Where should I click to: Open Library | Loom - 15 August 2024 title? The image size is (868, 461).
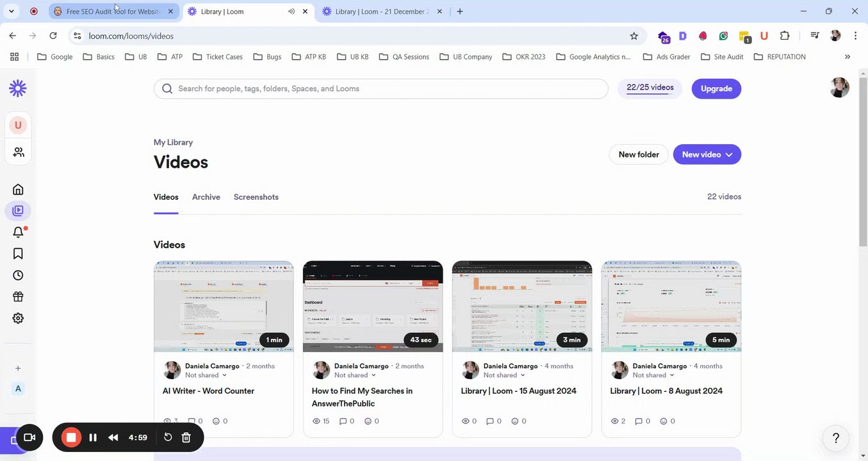[518, 391]
